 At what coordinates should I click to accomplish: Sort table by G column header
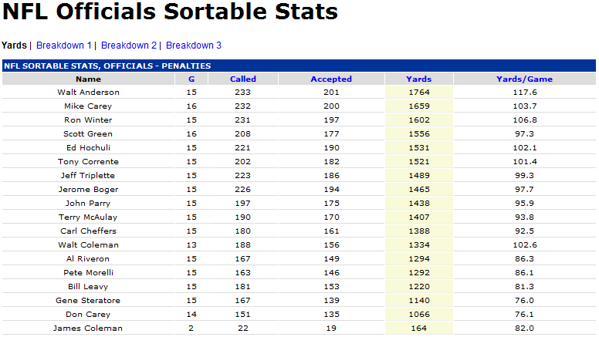191,79
